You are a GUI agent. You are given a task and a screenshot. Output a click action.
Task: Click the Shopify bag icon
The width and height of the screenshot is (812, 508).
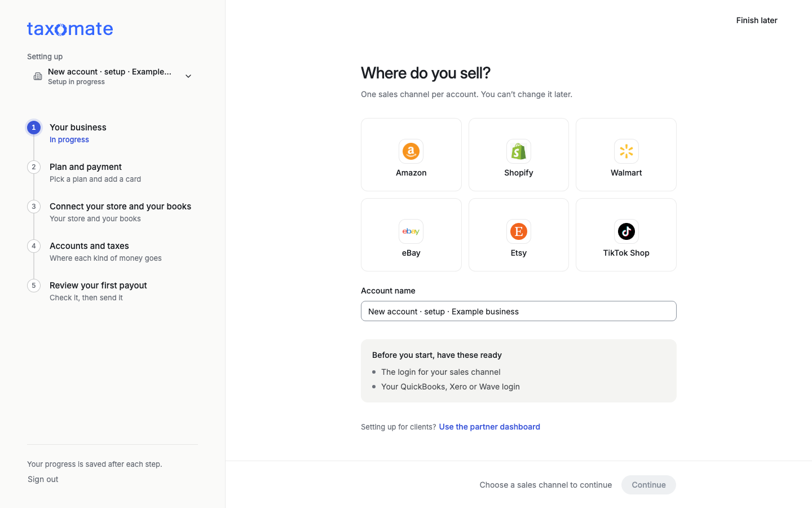point(519,151)
